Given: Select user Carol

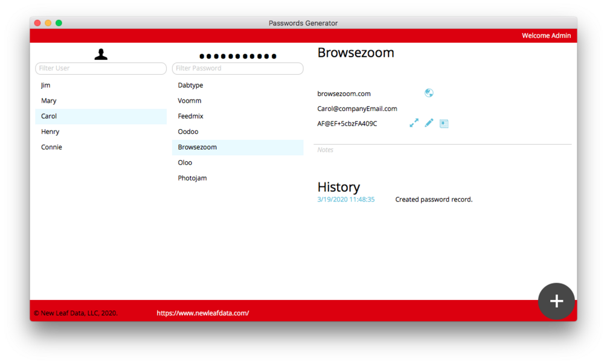Looking at the screenshot, I should 101,116.
